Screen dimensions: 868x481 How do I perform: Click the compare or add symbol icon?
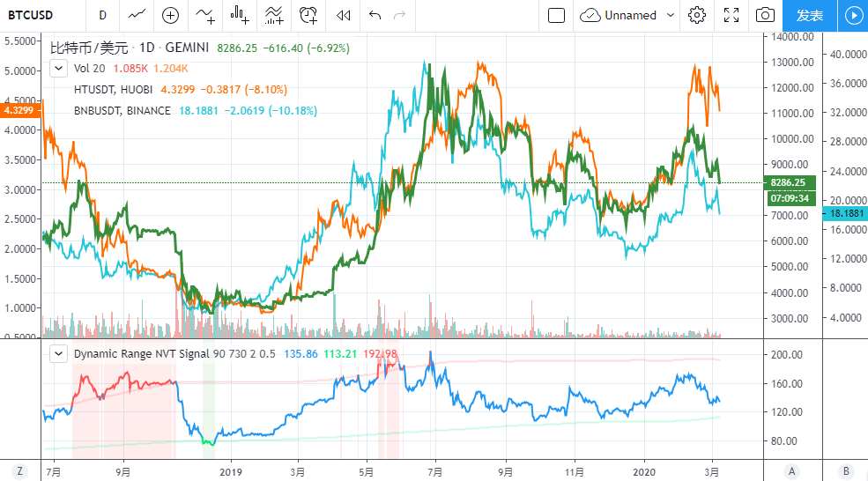[x=170, y=16]
